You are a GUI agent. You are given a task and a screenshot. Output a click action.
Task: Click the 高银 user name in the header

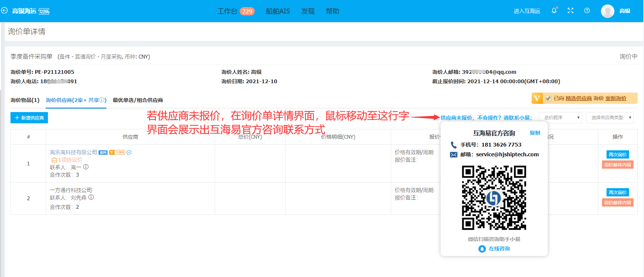pyautogui.click(x=625, y=11)
